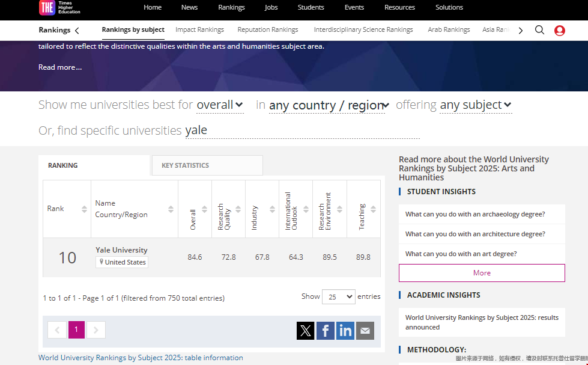Share the ranking on X (Twitter)

tap(305, 331)
